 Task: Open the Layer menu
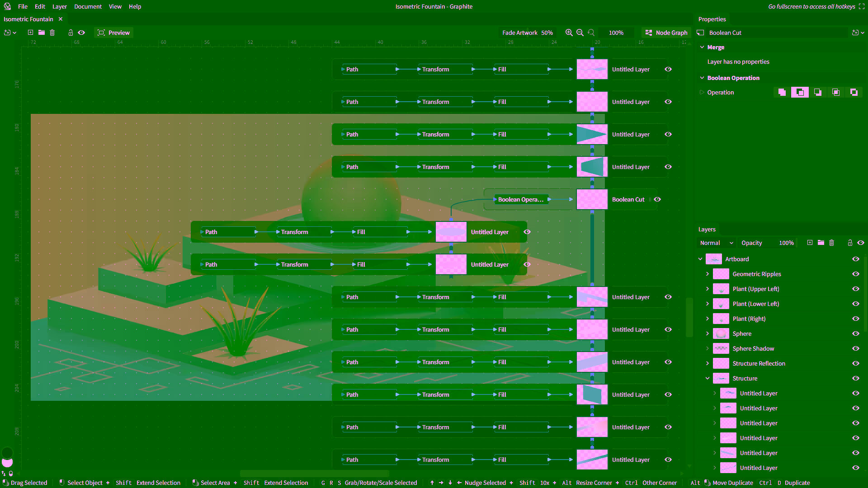(x=59, y=6)
